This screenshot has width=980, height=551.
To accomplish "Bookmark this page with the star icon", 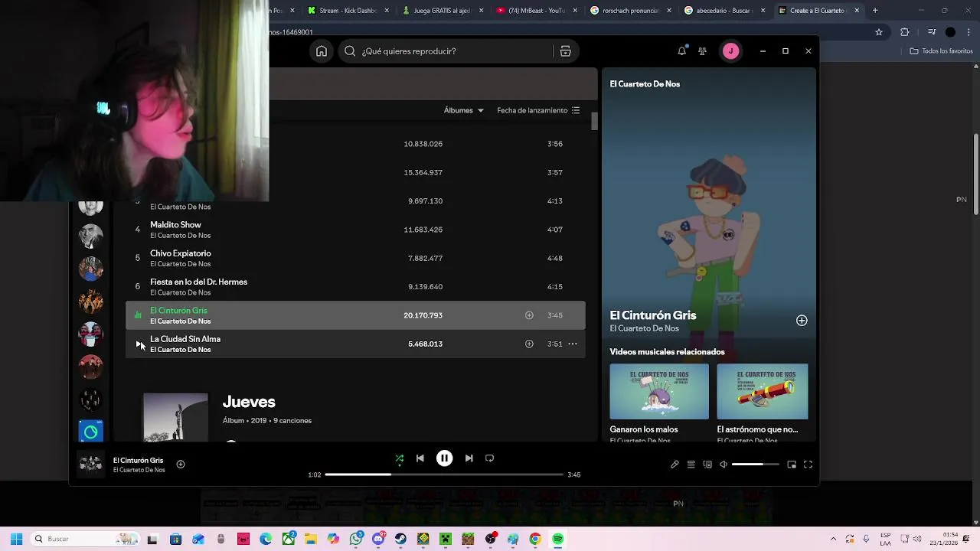I will (879, 32).
